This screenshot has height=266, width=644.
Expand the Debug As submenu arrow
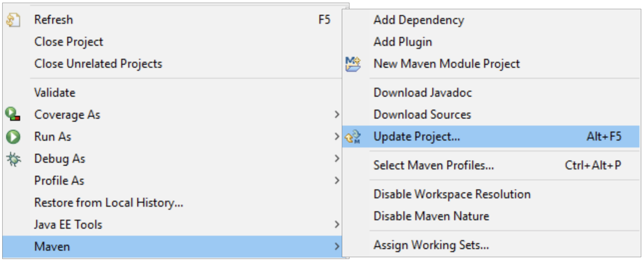point(337,159)
